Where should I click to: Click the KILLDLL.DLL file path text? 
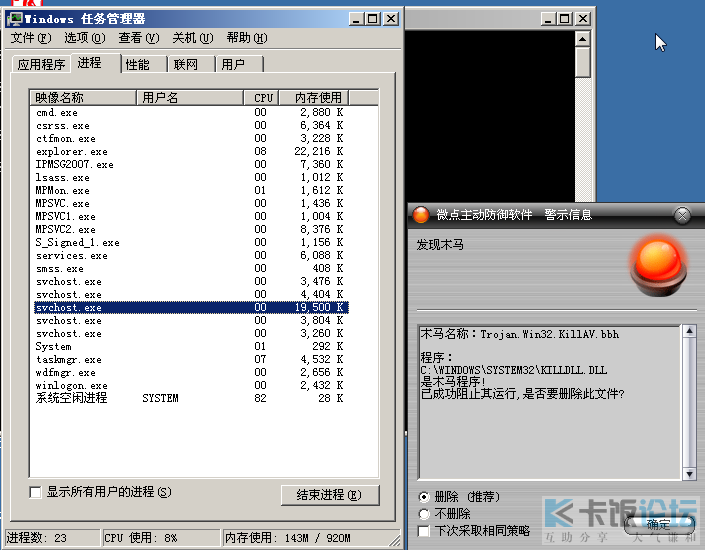[514, 371]
